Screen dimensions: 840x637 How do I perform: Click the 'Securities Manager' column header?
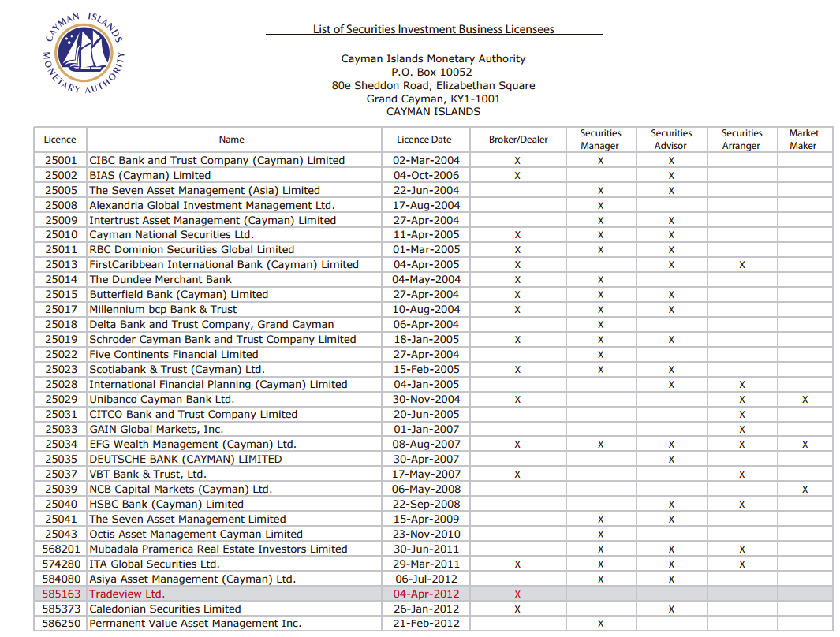point(600,140)
